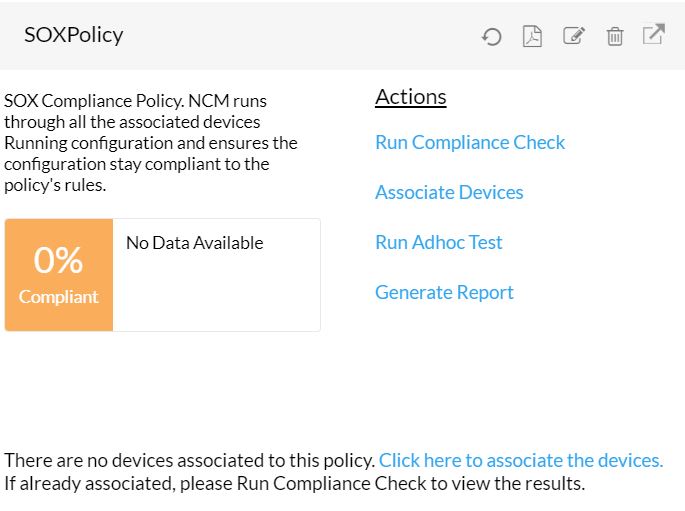This screenshot has width=685, height=511.
Task: Click the blank area below Generate Report
Action: click(x=500, y=370)
